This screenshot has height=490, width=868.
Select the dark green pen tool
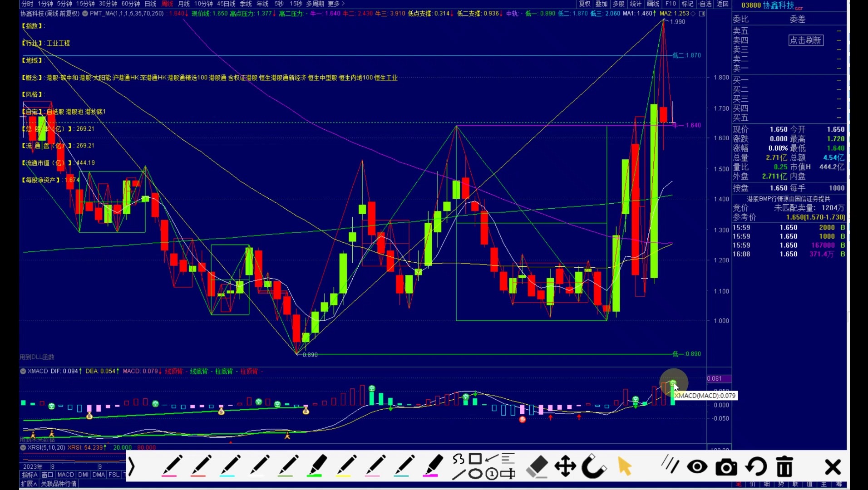[x=288, y=466]
